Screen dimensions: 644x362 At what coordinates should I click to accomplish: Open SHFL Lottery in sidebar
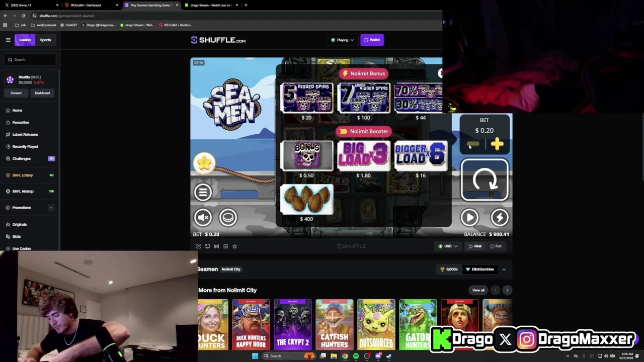point(29,175)
